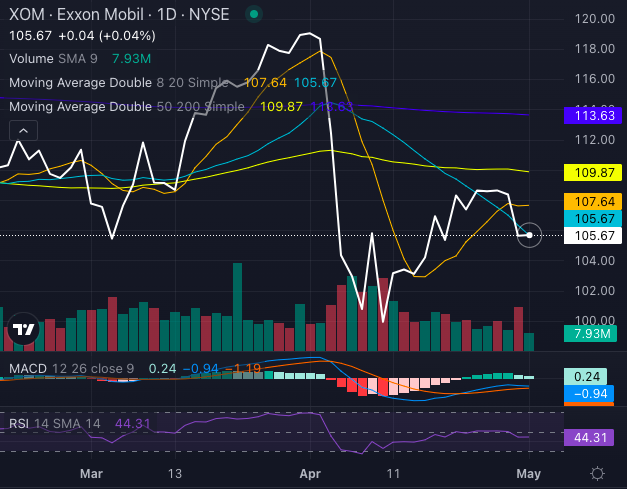Viewport: 627px width, 489px height.
Task: Click the circled last price point marker
Action: (x=529, y=235)
